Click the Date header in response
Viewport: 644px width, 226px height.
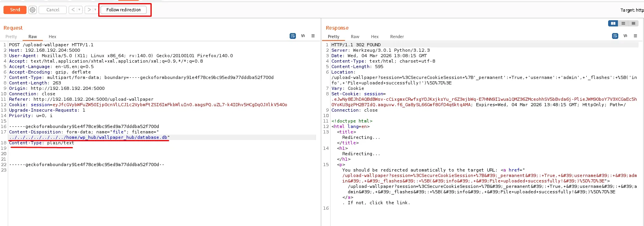click(379, 56)
